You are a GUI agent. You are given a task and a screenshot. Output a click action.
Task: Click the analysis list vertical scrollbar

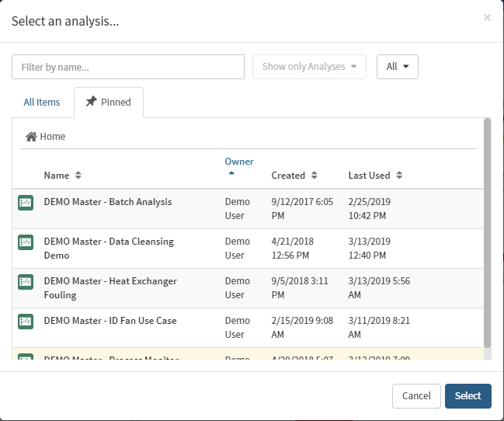[487, 233]
